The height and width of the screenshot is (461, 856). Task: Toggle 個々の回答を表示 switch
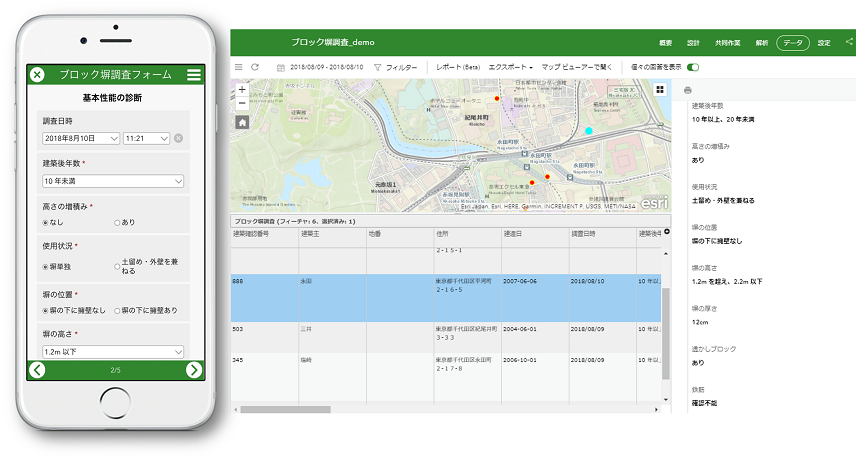[693, 67]
